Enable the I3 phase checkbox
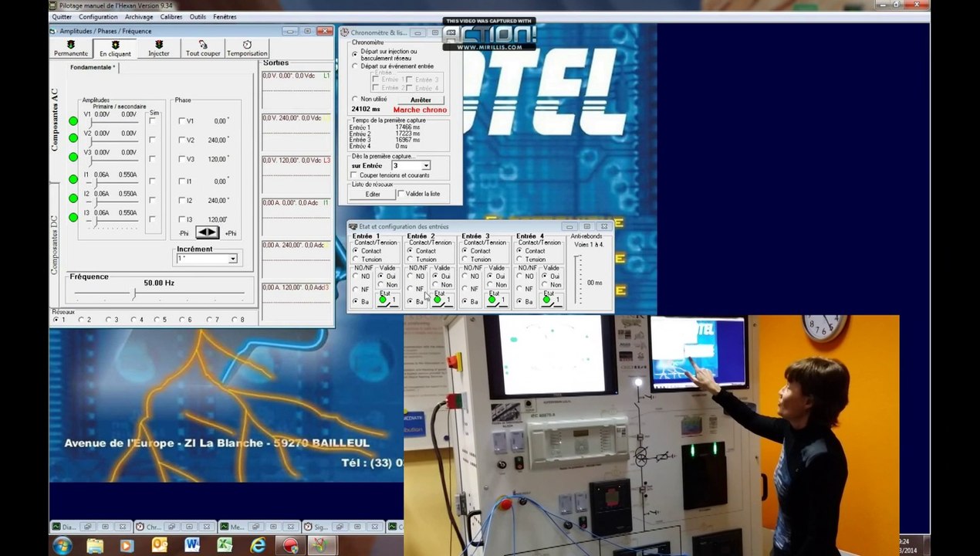Image resolution: width=980 pixels, height=556 pixels. pos(182,219)
